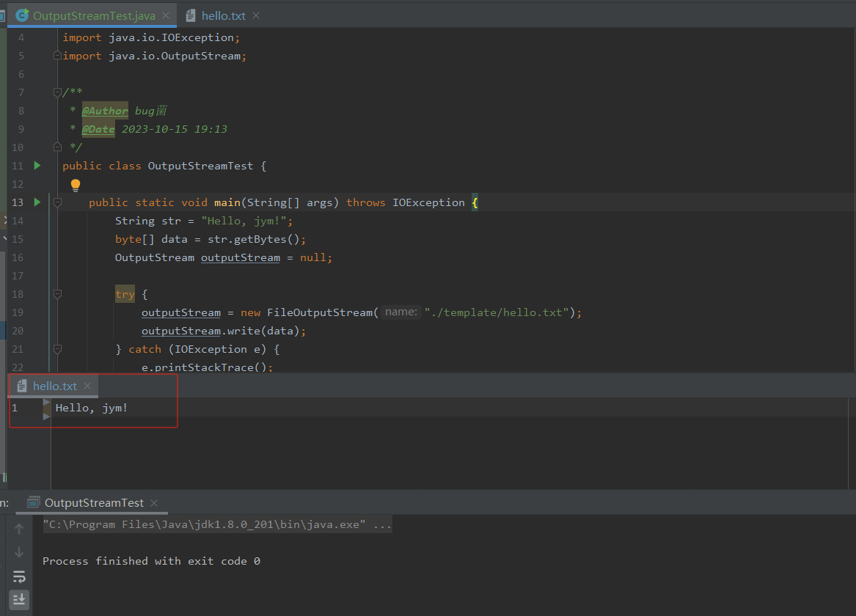This screenshot has height=616, width=856.
Task: Click line number 1 in hello.txt gutter
Action: [x=15, y=408]
